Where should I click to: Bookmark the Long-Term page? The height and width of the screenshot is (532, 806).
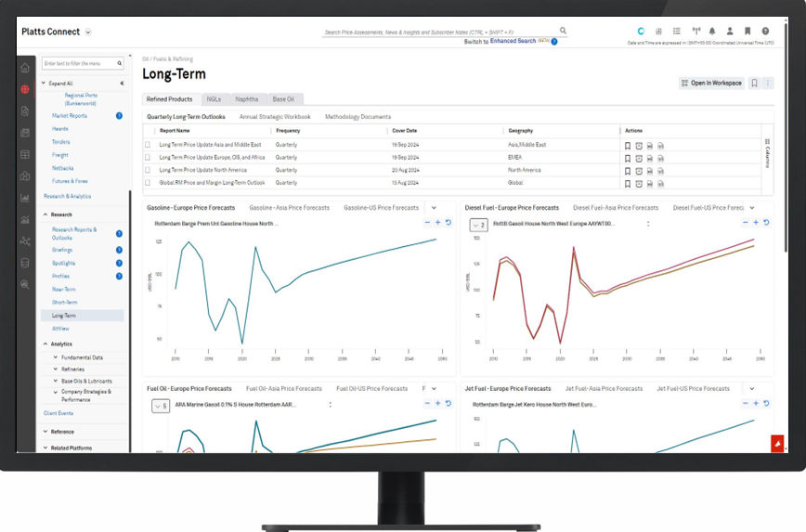tap(754, 83)
